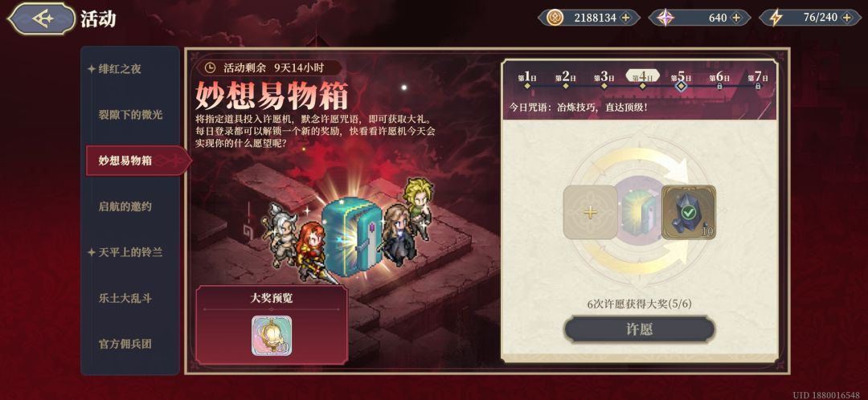
Task: Tap the glowing wish machine icon in circle
Action: [x=640, y=212]
